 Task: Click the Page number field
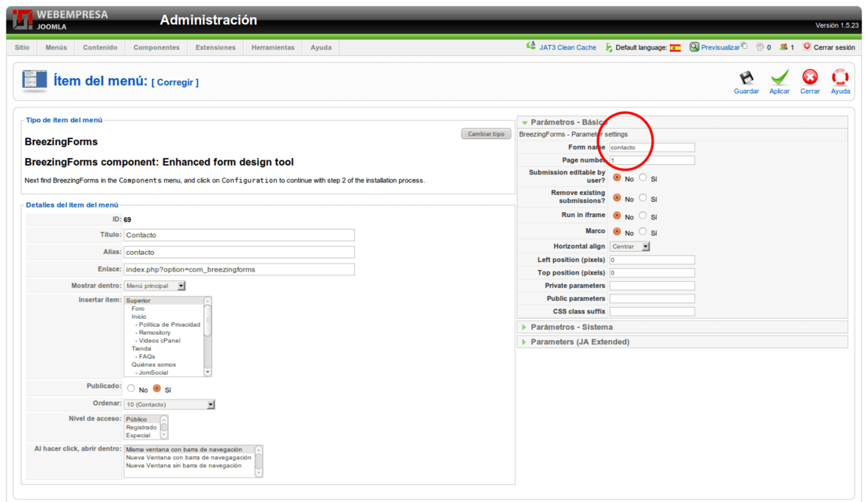(652, 160)
